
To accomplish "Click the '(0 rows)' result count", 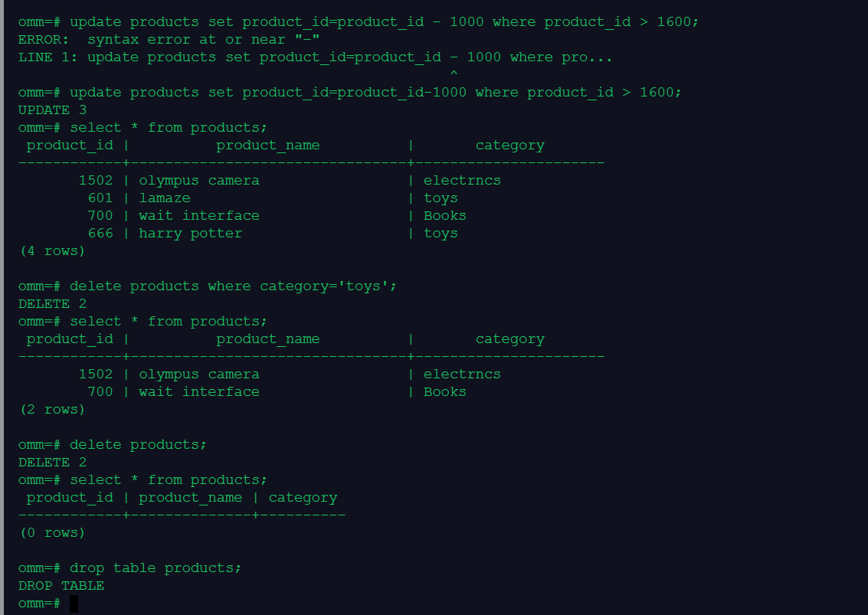I will click(52, 533).
